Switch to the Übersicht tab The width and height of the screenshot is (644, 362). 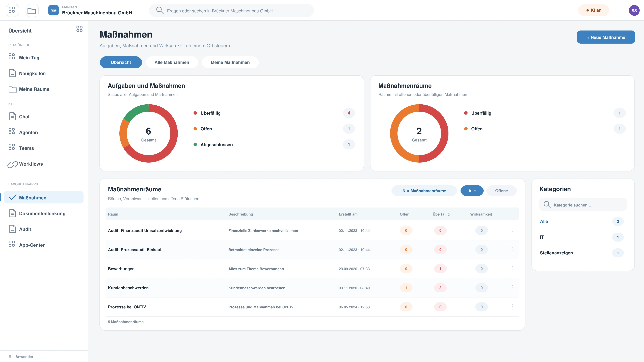click(x=121, y=62)
